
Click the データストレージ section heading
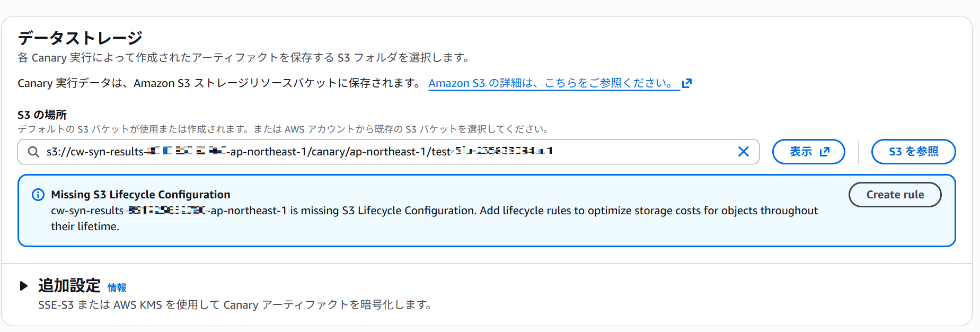[80, 38]
